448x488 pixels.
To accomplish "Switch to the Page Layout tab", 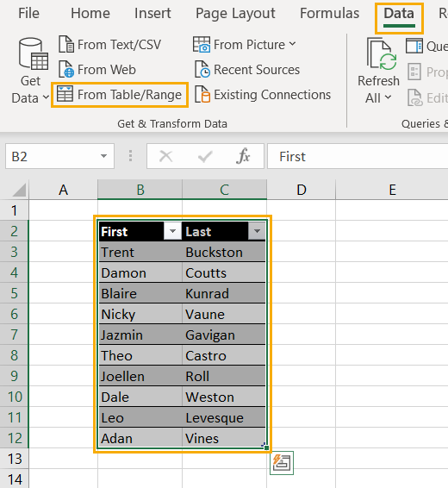I will pyautogui.click(x=235, y=14).
